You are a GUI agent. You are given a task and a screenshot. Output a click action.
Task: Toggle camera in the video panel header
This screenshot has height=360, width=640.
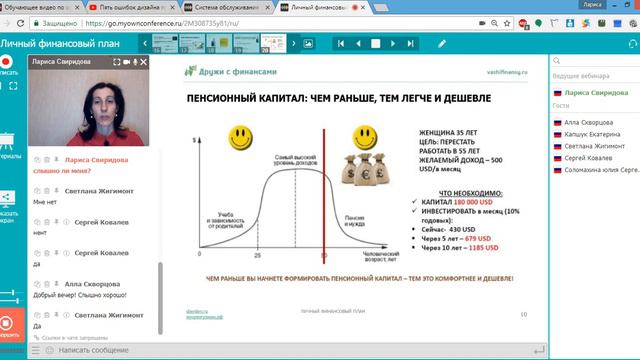pos(127,62)
